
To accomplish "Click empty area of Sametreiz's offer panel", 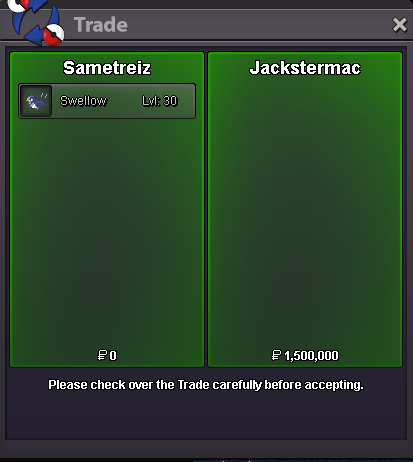I will click(107, 233).
